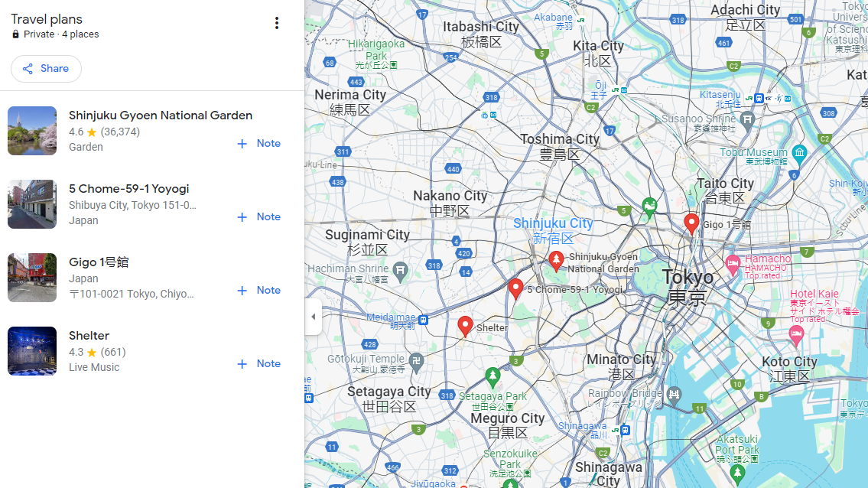
Task: Open the 5 Chome-59-1 Yoyogi title
Action: click(x=129, y=189)
